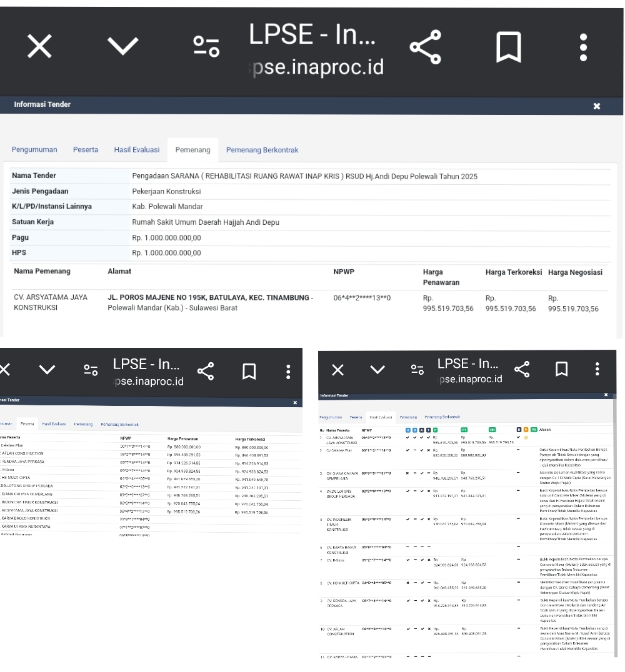
Task: Click the green PK column badge in evaluation table
Action: pos(534,430)
